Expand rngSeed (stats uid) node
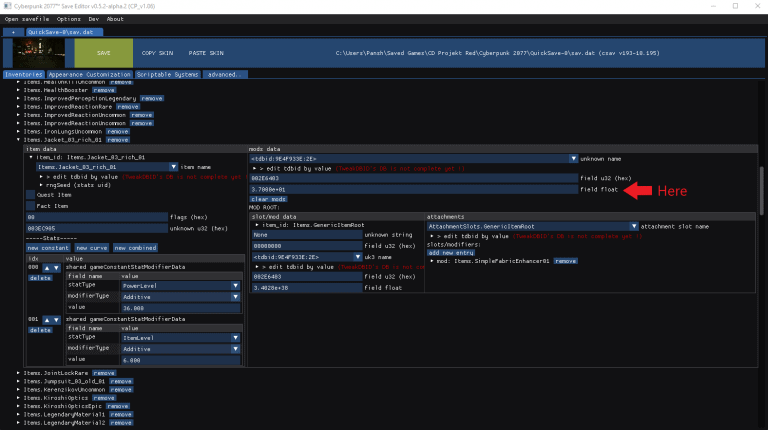The image size is (768, 430). coord(41,185)
